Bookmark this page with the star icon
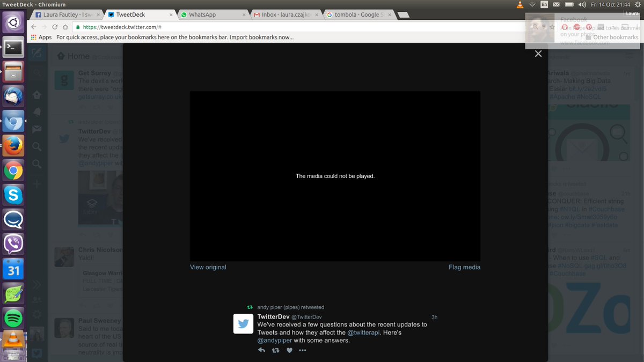The image size is (644, 362). (x=552, y=27)
